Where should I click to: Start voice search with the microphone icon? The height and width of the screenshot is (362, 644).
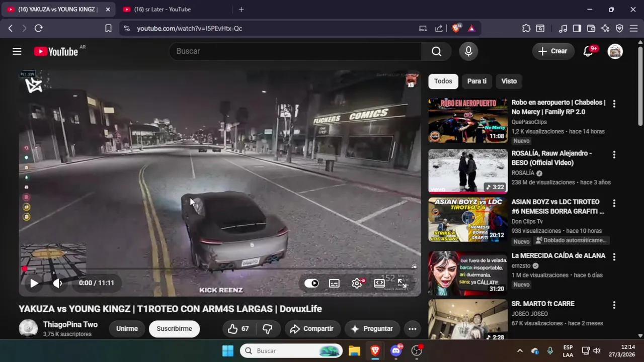468,51
